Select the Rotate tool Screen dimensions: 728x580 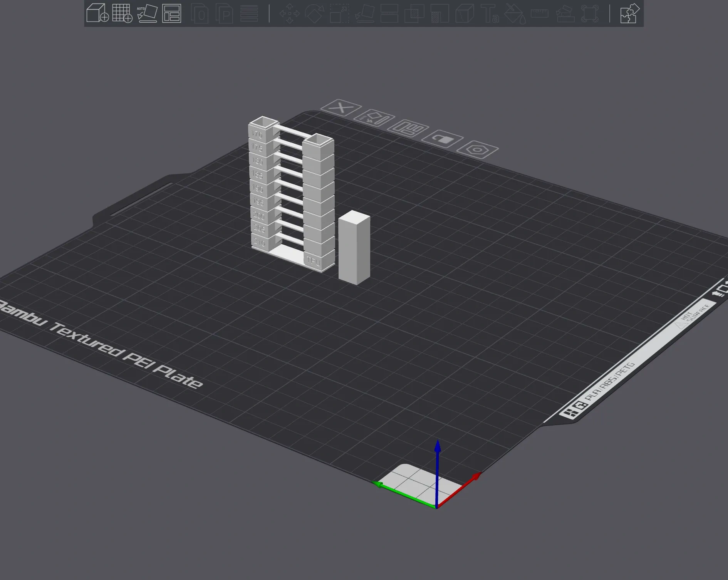tap(314, 13)
